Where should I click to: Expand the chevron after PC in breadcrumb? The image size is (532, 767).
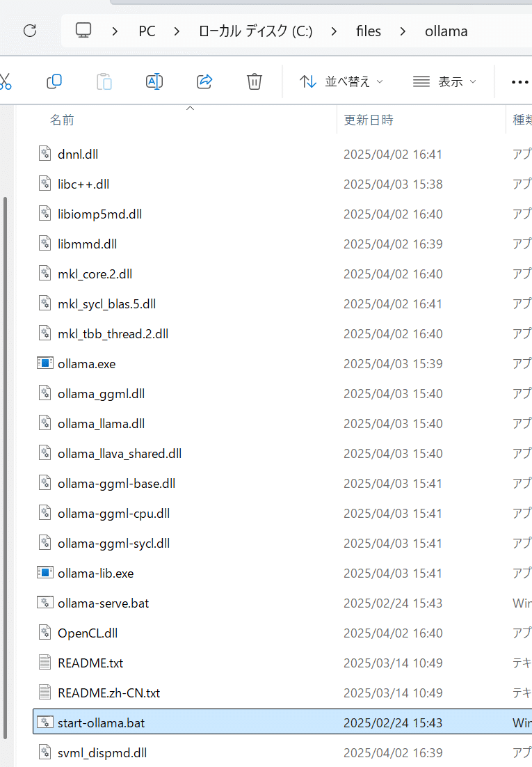(177, 31)
